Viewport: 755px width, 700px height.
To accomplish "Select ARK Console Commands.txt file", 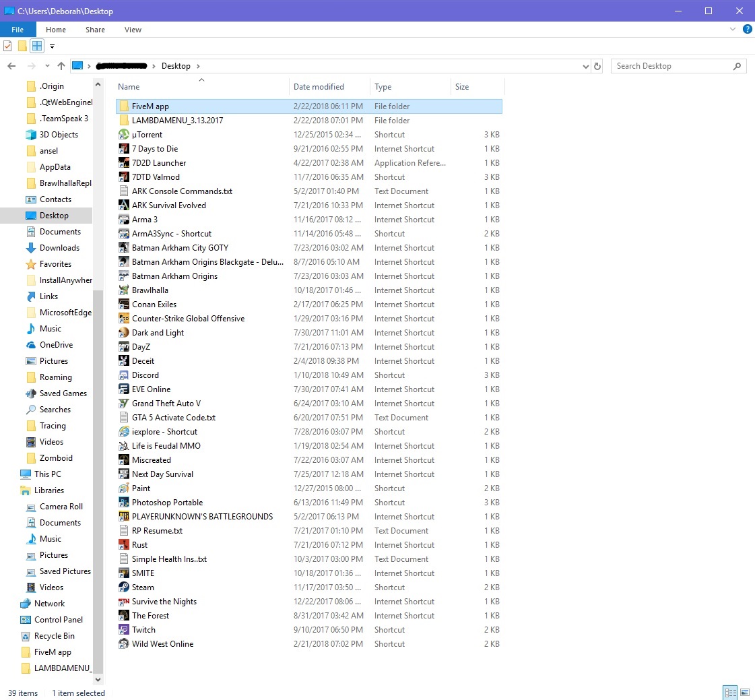I will (308, 191).
